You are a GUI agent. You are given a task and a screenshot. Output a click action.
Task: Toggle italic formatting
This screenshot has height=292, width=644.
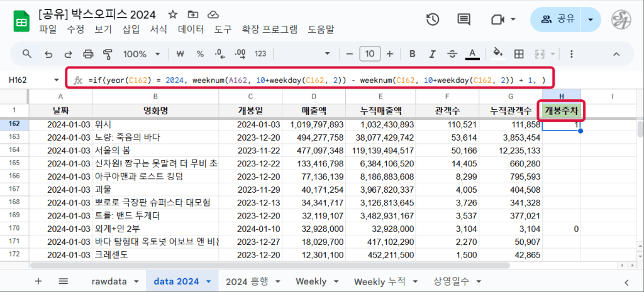(433, 54)
